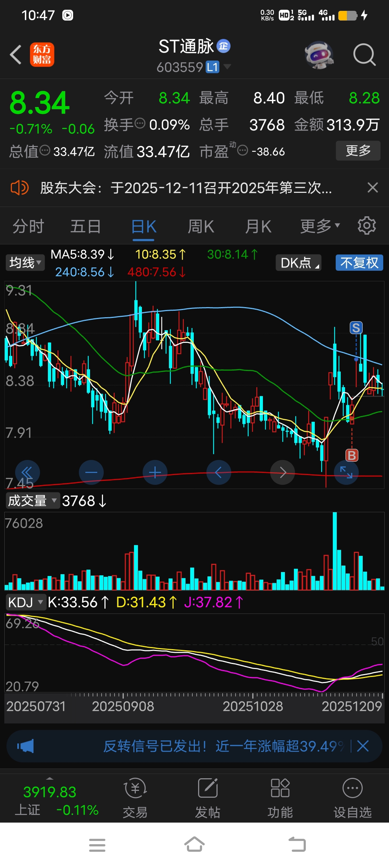389x868 pixels.
Task: Expand the 更多 chart period dropdown
Action: coord(320,226)
